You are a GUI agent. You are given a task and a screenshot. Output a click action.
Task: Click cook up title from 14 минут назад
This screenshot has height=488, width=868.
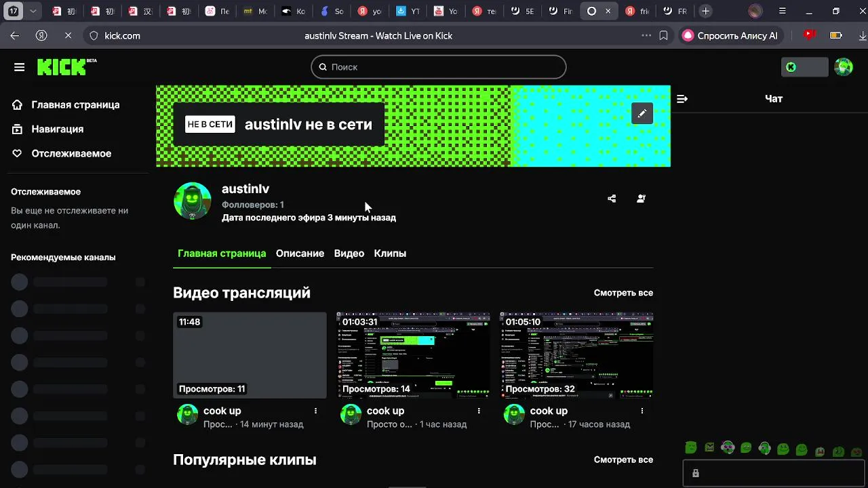pyautogui.click(x=222, y=411)
